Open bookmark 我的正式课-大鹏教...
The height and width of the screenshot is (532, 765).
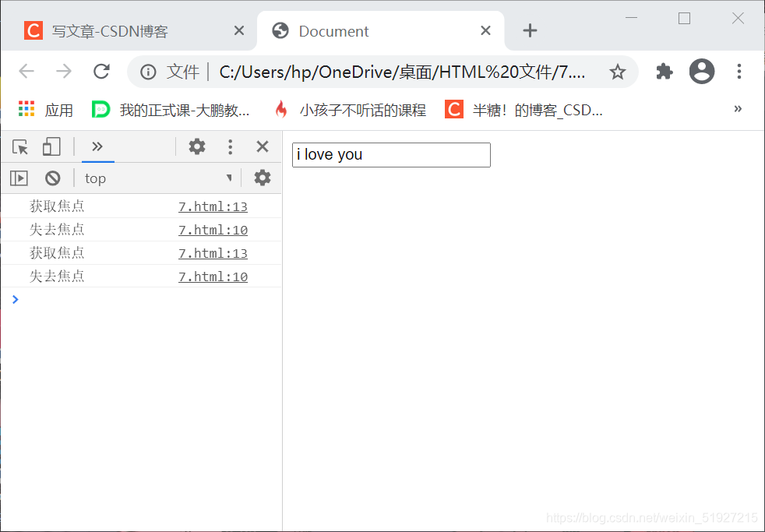(171, 110)
